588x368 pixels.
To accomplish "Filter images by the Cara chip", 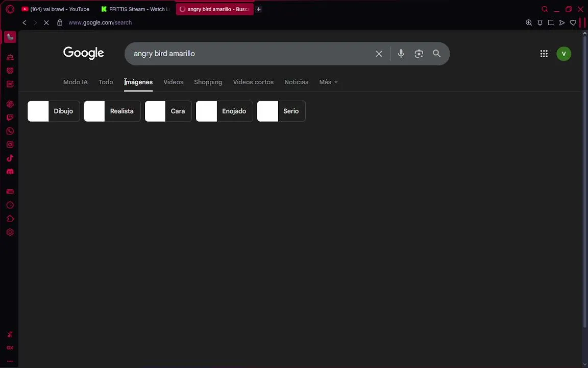I will [x=168, y=111].
